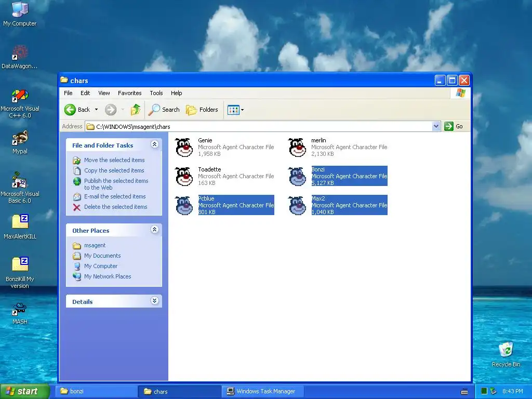Open the View menu
Screen dimensions: 532x399
104,93
